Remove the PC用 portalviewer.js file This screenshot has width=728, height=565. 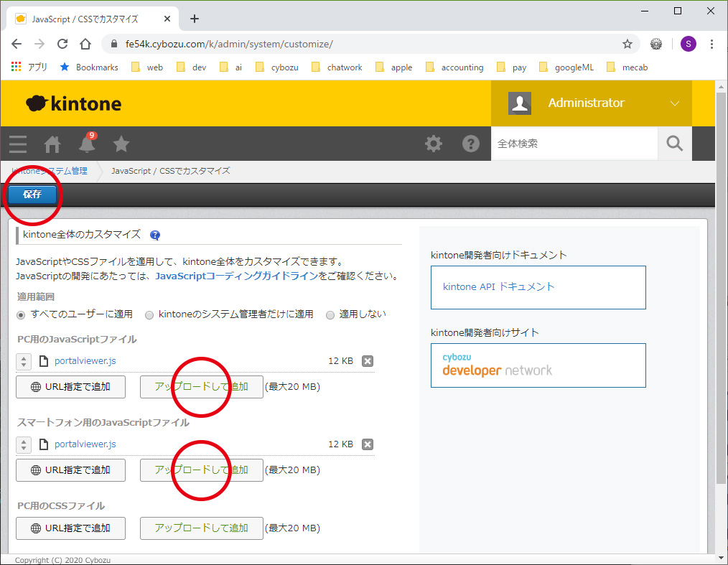tap(368, 361)
